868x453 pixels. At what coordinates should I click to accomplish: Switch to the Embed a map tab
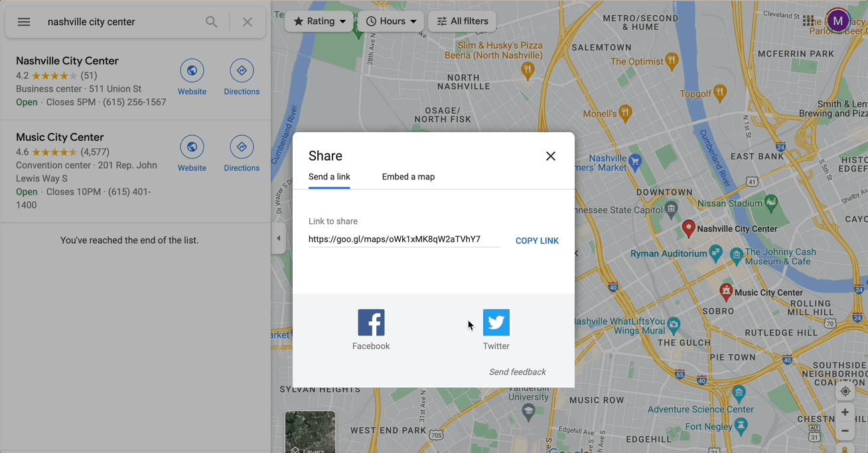408,177
